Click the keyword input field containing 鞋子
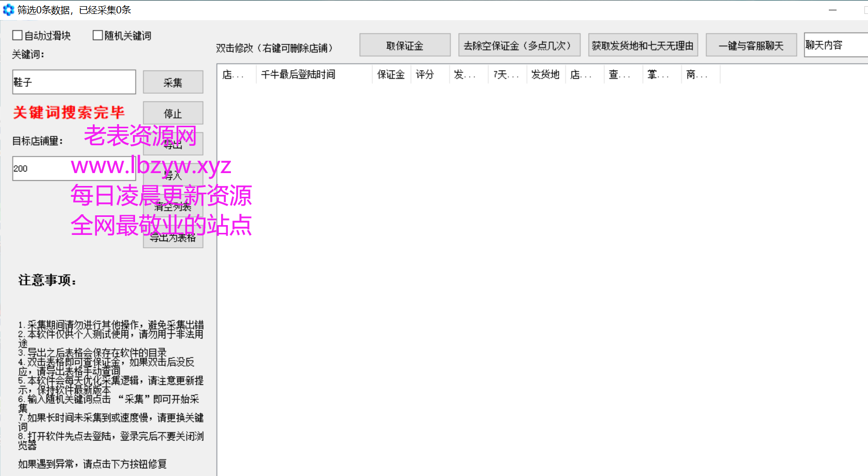868x476 pixels. (74, 82)
